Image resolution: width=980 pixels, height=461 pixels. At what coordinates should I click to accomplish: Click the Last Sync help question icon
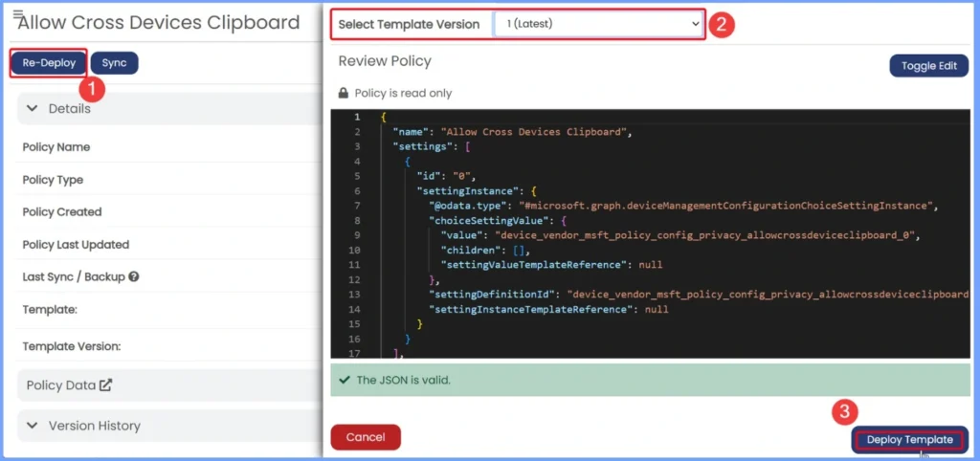click(x=134, y=276)
